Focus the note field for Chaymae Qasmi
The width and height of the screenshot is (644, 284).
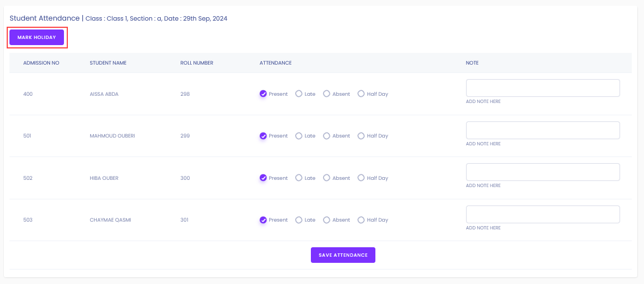[x=543, y=214]
